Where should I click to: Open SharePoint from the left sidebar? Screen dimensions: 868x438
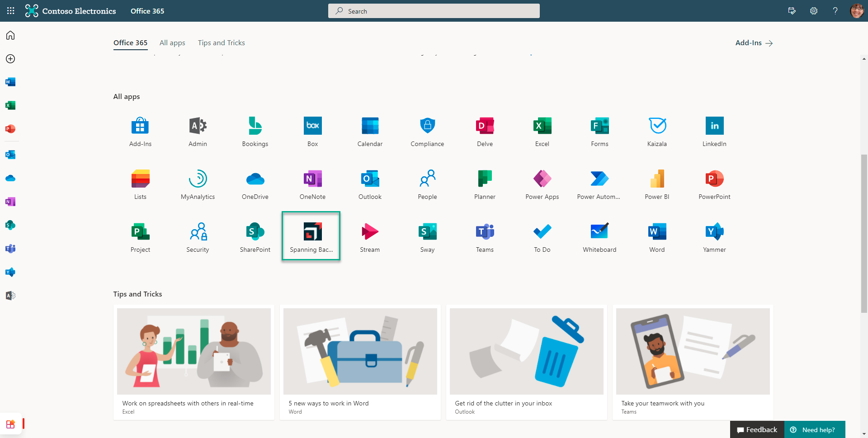(x=10, y=225)
